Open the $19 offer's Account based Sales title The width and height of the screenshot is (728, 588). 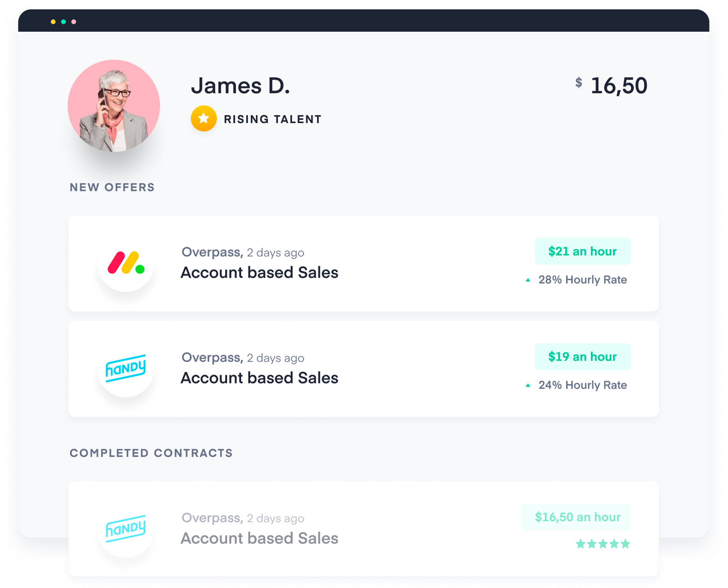tap(259, 378)
